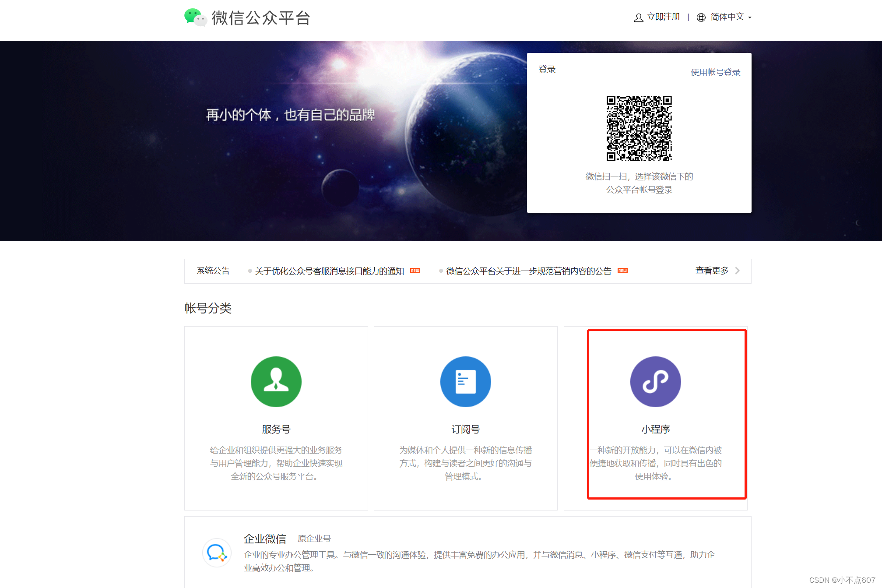Click the dropdown arrow after 简体中文
The width and height of the screenshot is (882, 588).
(749, 18)
